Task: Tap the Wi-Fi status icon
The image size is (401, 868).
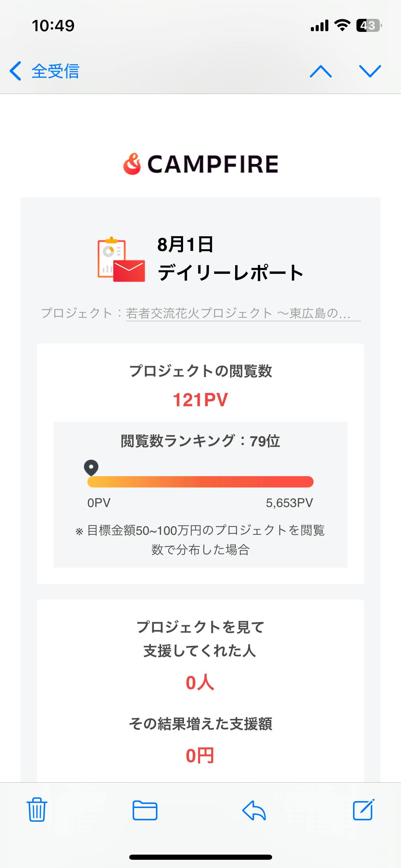Action: tap(342, 25)
